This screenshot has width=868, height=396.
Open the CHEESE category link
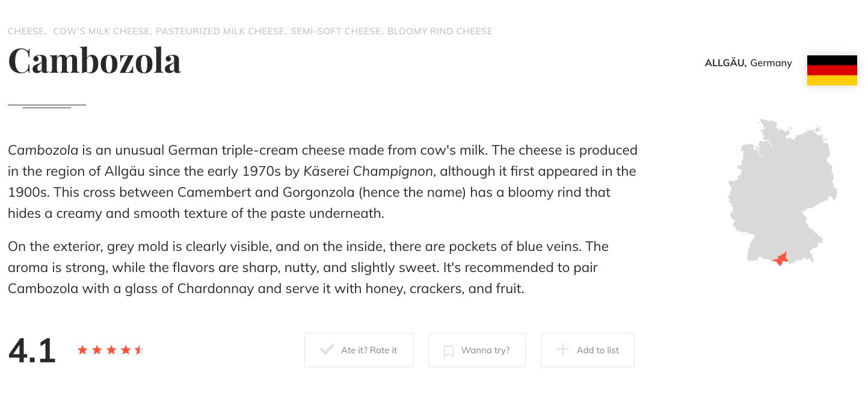pyautogui.click(x=26, y=31)
